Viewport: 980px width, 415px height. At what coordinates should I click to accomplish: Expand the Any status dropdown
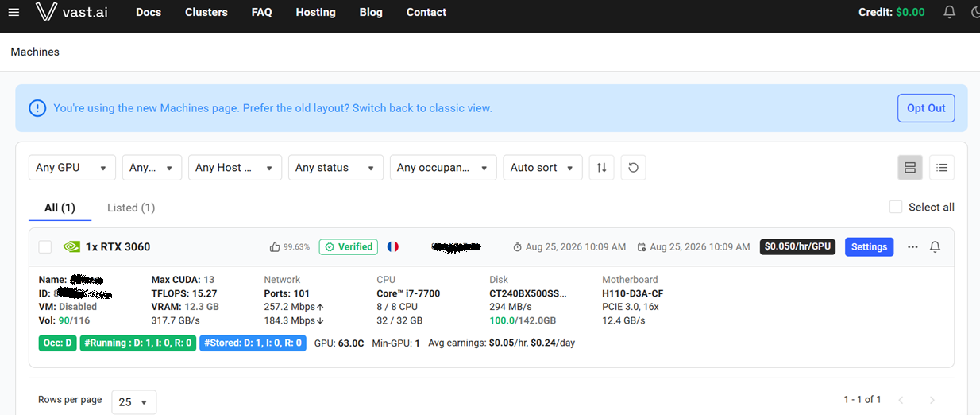click(x=335, y=168)
